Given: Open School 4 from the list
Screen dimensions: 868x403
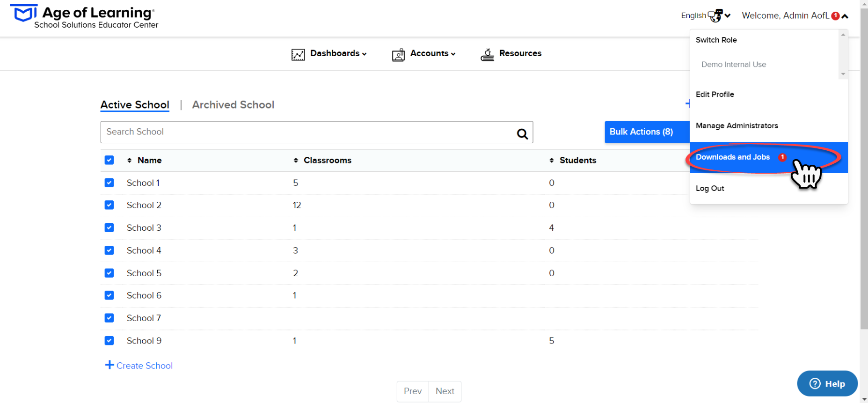Looking at the screenshot, I should tap(144, 250).
